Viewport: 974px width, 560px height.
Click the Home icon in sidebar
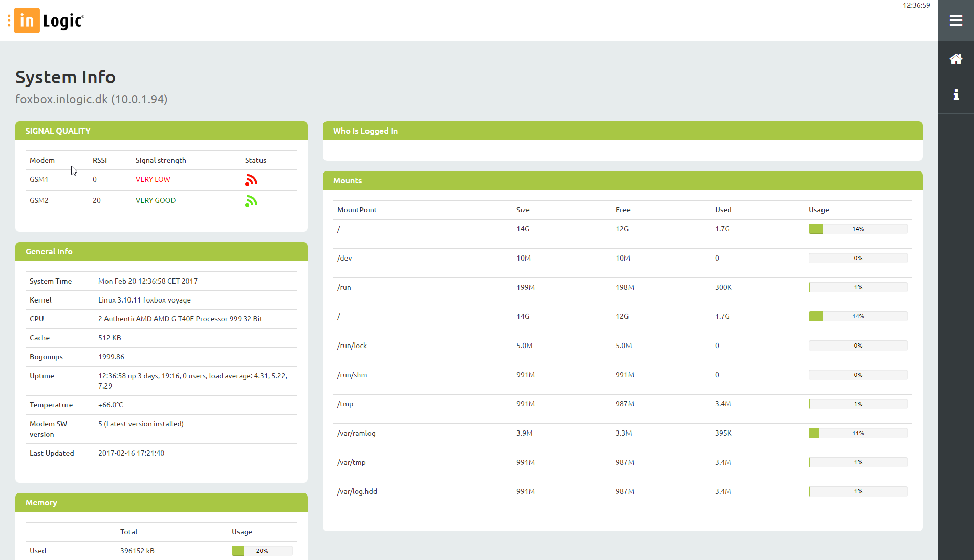tap(956, 59)
